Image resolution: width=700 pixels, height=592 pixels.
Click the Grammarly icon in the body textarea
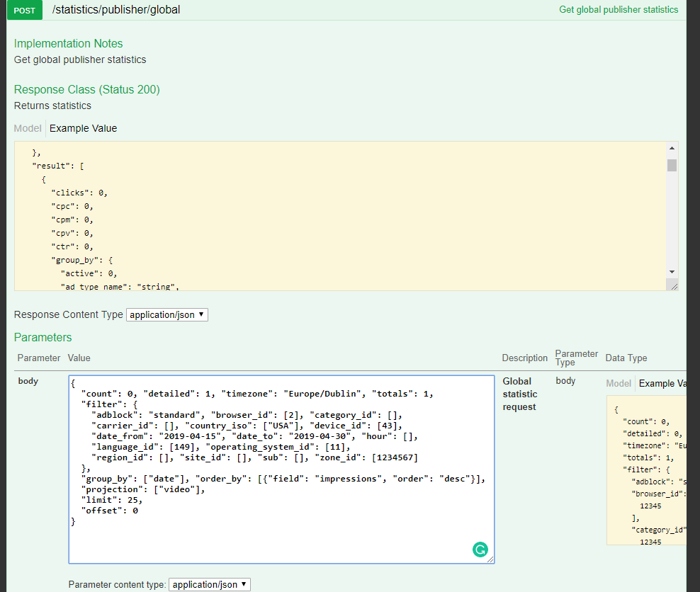pos(480,550)
